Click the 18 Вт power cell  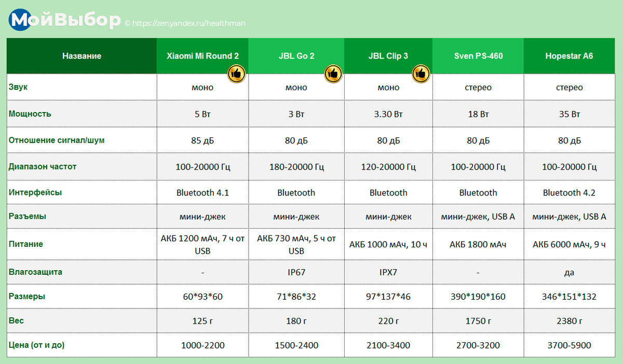pyautogui.click(x=478, y=114)
